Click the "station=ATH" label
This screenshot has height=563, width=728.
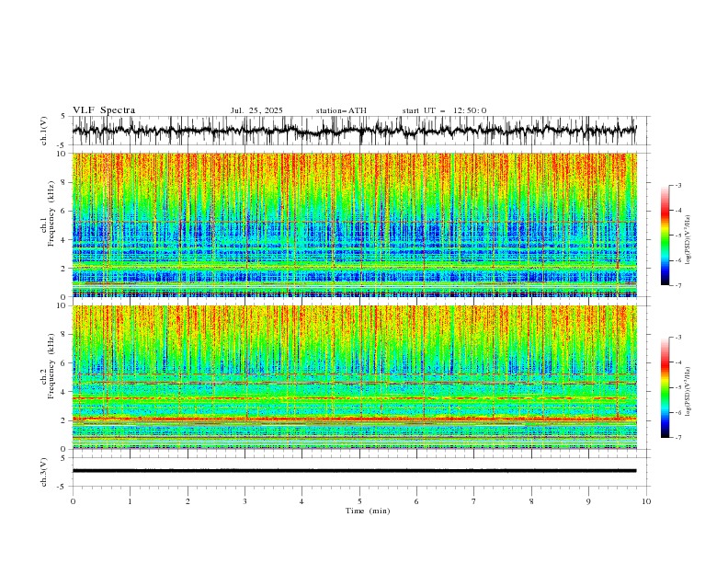(x=341, y=110)
